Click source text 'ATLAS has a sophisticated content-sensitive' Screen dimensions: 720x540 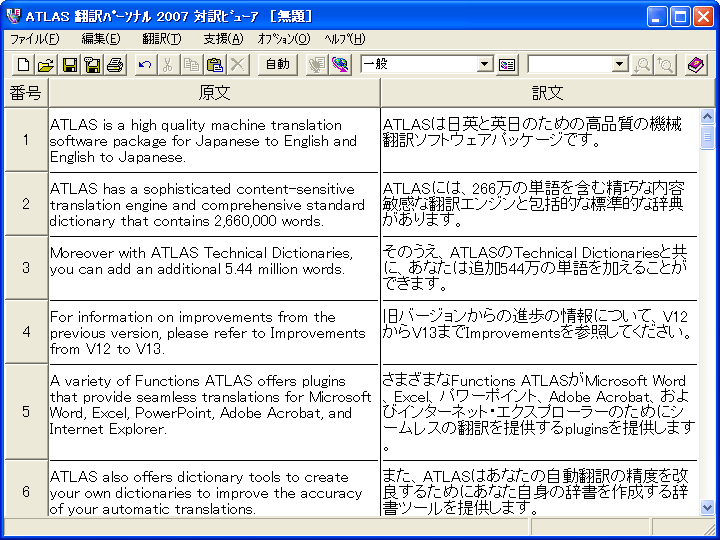point(202,189)
